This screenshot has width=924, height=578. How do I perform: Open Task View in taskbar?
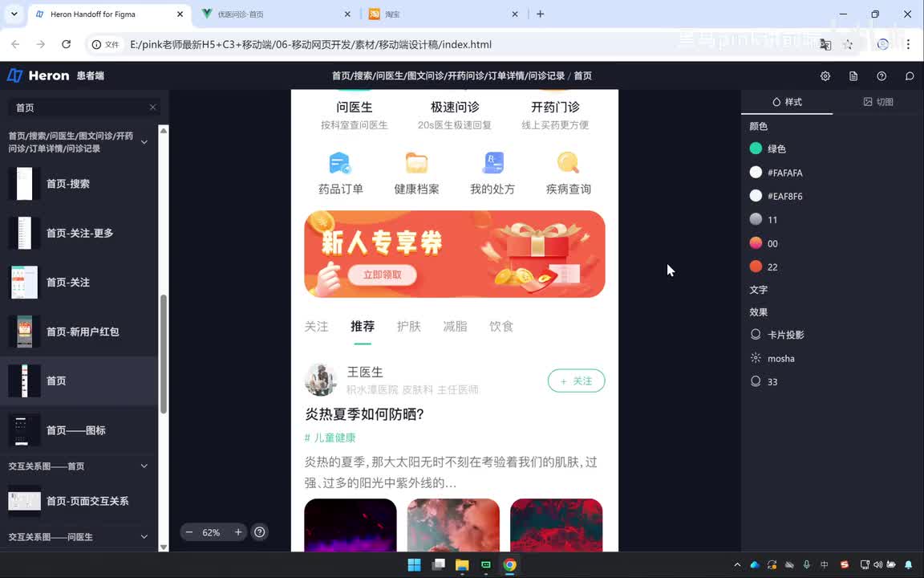coord(439,564)
